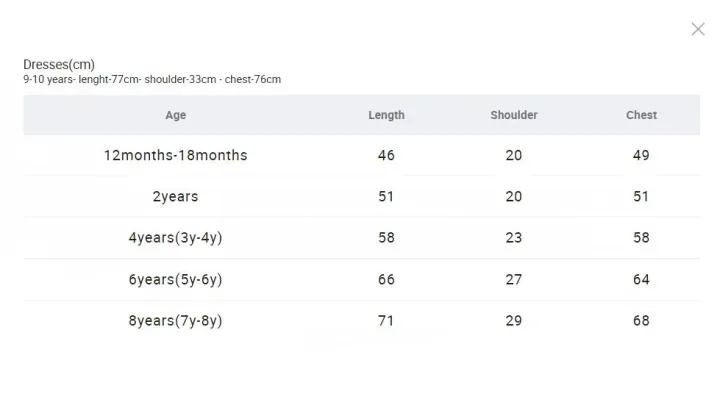
Task: Click the 9-10 years measurement note
Action: 152,80
